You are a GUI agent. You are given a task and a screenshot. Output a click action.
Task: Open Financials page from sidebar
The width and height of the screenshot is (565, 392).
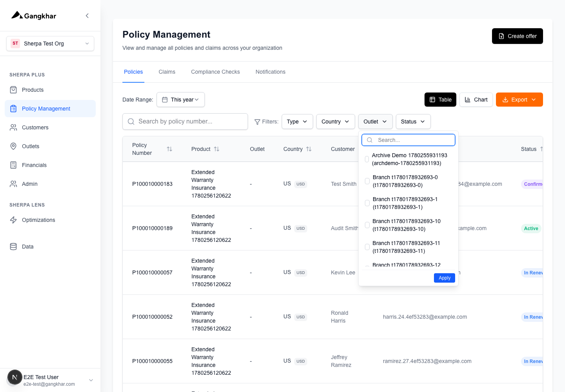coord(50,165)
